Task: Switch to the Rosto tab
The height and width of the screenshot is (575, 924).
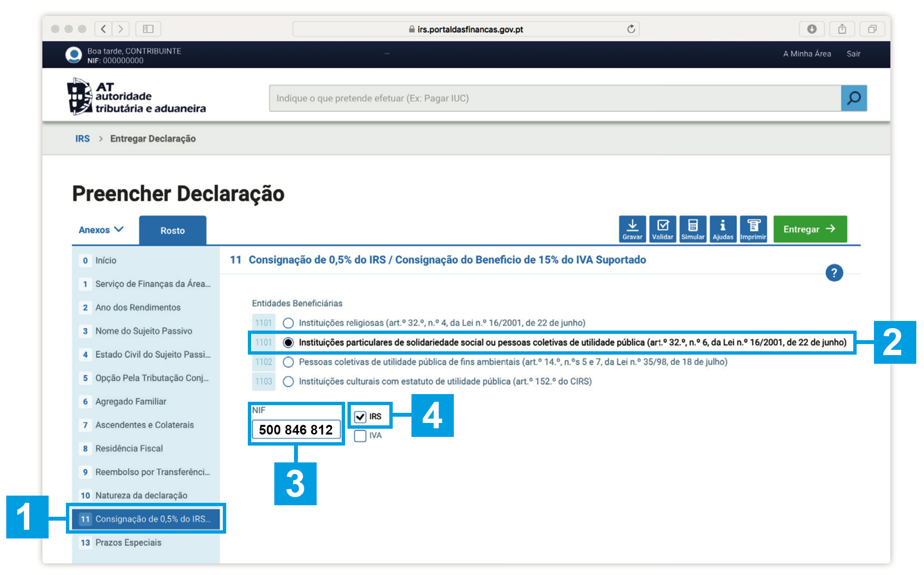Action: click(172, 230)
